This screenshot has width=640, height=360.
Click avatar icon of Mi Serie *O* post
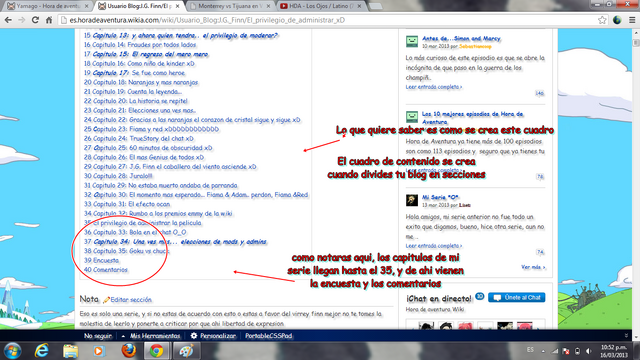coord(412,200)
